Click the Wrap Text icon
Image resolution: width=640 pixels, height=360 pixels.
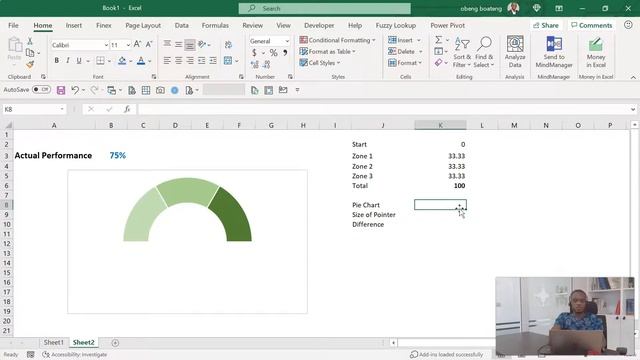click(228, 44)
